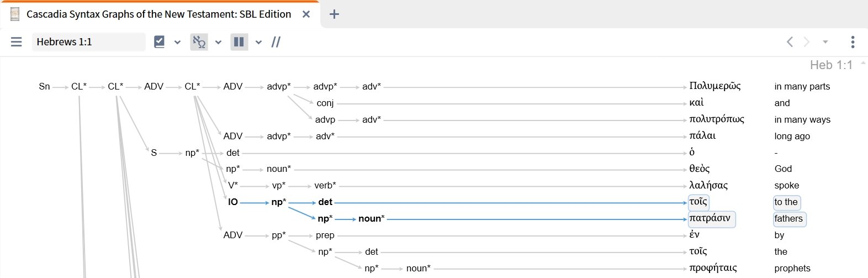Screen dimensions: 868x278
Task: Select the Greek word καὶ
Action: (697, 103)
